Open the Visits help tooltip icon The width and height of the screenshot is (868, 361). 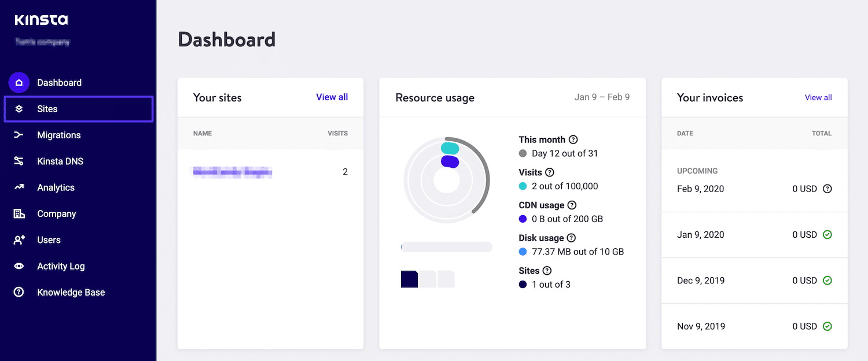click(x=550, y=172)
